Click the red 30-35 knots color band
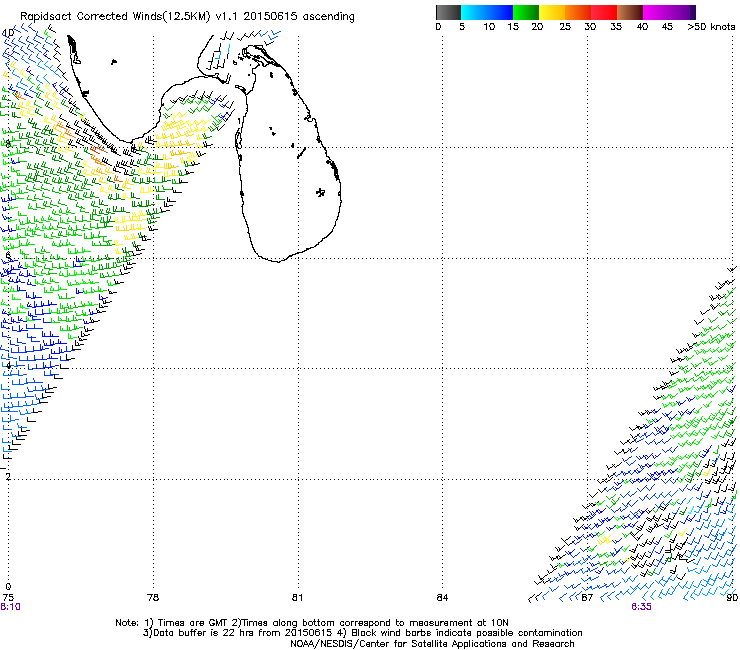Viewport: 740px width, 650px height. (x=604, y=12)
